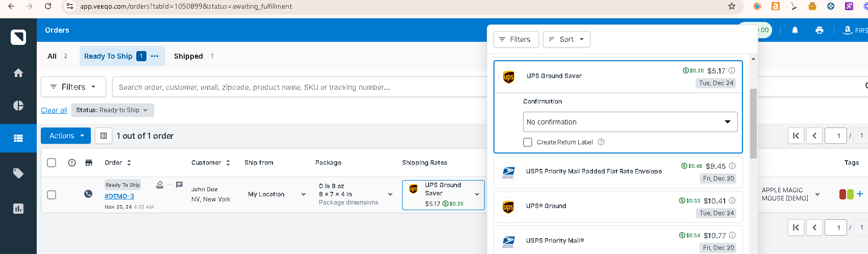Click the bottom pagination page number field
868x254 pixels.
[x=836, y=227]
